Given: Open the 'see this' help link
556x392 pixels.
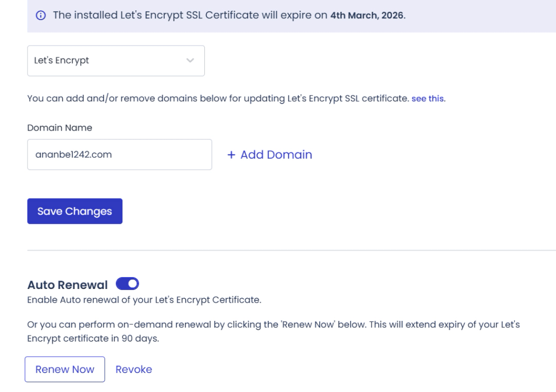Looking at the screenshot, I should click(428, 99).
